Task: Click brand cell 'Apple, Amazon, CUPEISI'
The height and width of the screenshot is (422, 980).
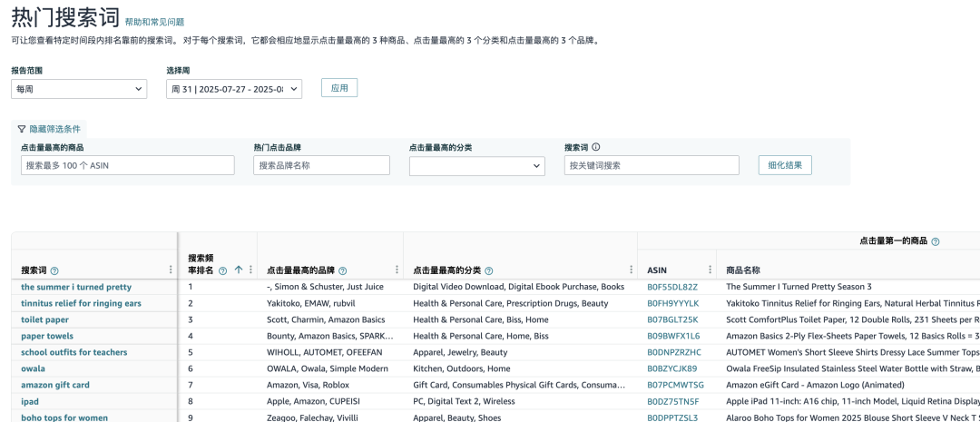Action: pos(314,401)
